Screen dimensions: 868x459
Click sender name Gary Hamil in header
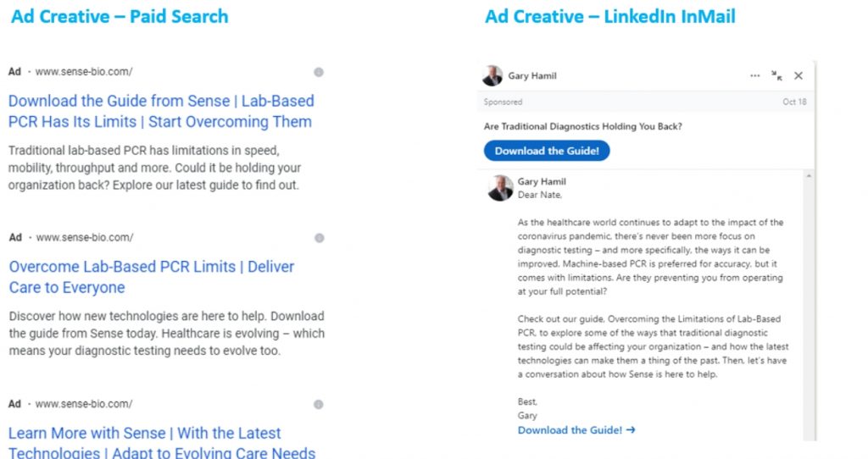[x=532, y=76]
